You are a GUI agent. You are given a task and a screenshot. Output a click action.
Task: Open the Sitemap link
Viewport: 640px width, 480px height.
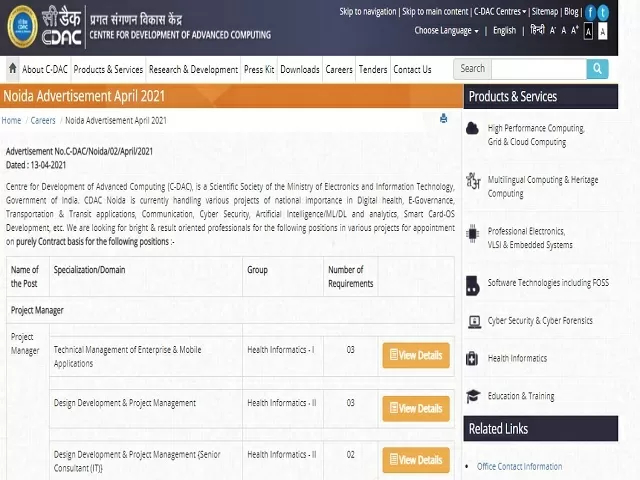pyautogui.click(x=544, y=11)
